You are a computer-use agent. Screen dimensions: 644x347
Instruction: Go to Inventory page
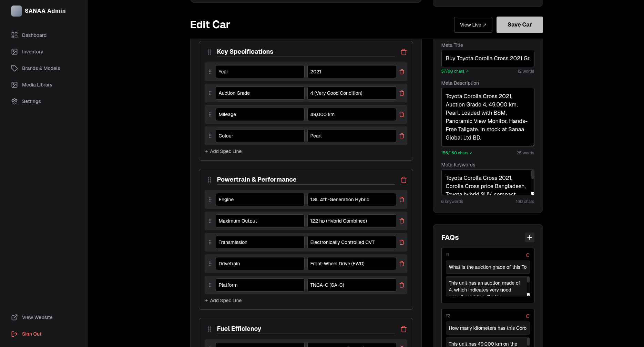click(32, 52)
